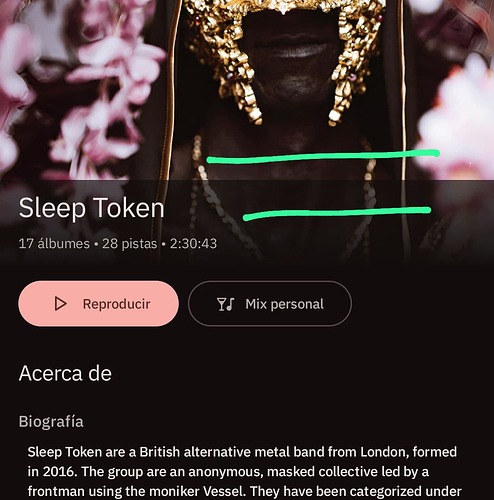Click the Reproducir button label
Viewport: 494px width, 500px height.
[x=117, y=304]
